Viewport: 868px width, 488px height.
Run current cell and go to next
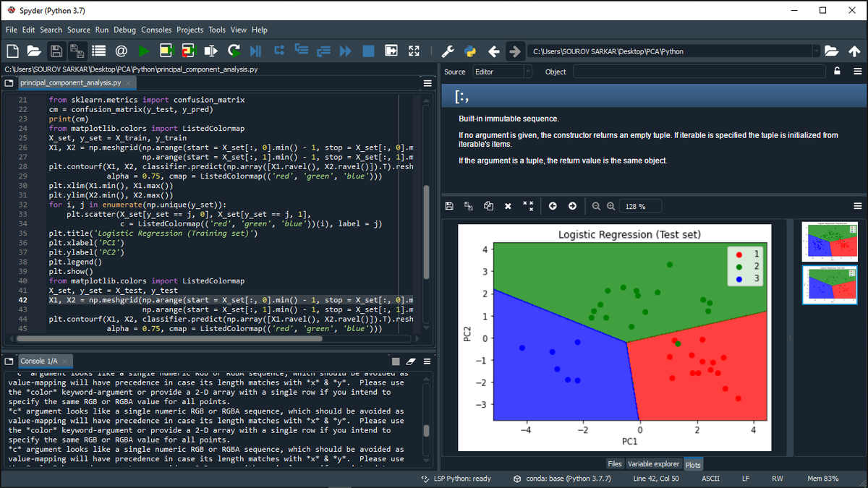[x=188, y=51]
